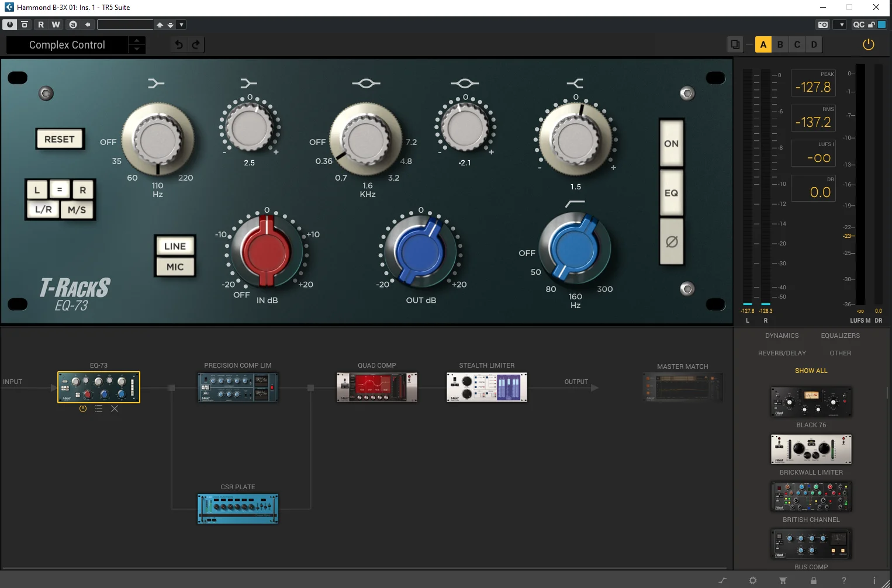Show the EQUALIZERS module category
Screen dimensions: 892x588
tap(841, 335)
